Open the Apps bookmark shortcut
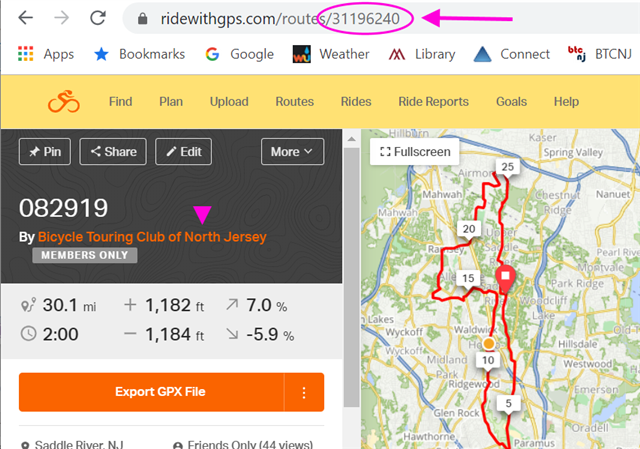The image size is (640, 449). tap(46, 54)
